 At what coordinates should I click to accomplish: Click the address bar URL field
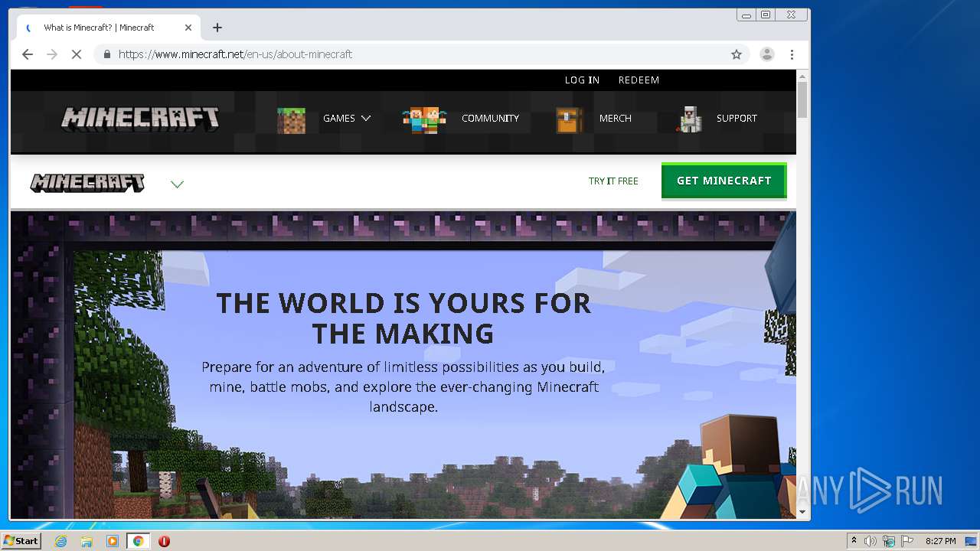coord(421,54)
